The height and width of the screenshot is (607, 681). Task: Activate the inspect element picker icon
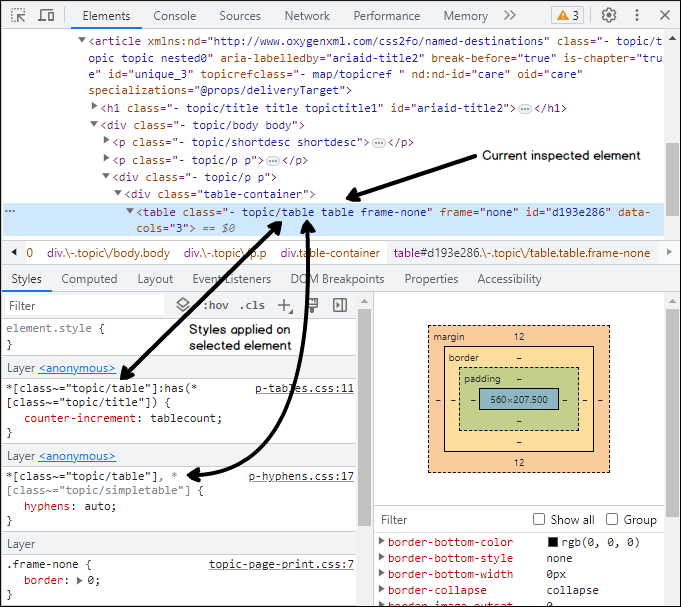18,16
